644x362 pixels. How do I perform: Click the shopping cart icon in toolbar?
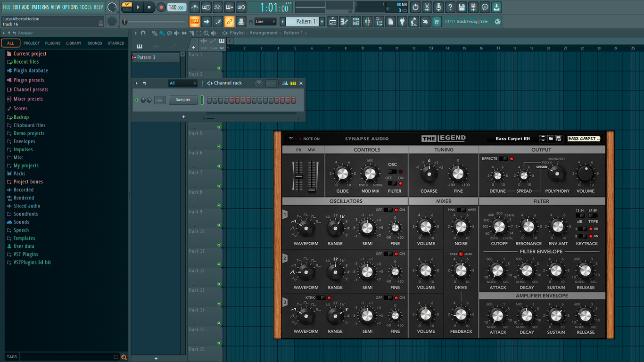437,22
